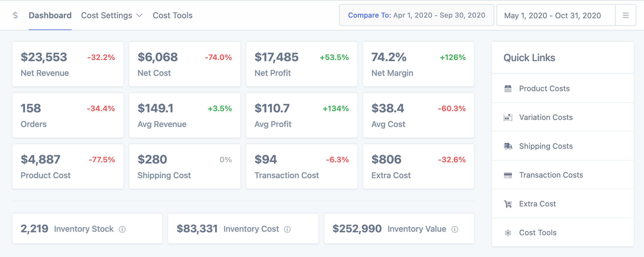Open the Shipping Costs quick link
The width and height of the screenshot is (644, 257).
(x=546, y=146)
